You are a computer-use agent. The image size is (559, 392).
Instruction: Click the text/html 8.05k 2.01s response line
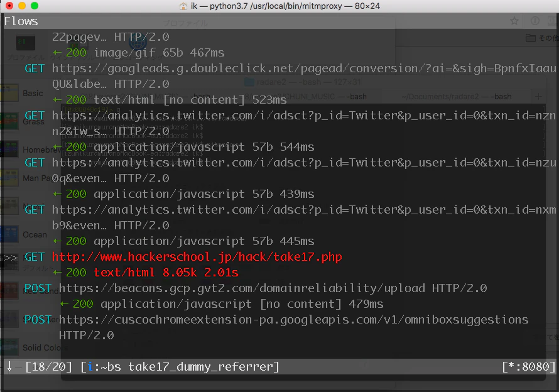[x=146, y=273]
